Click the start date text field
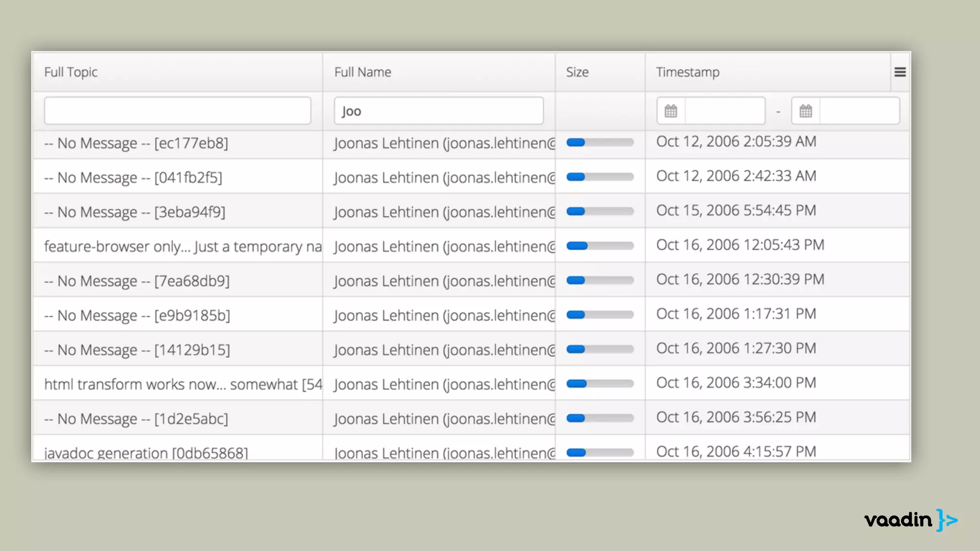980x551 pixels. click(724, 111)
